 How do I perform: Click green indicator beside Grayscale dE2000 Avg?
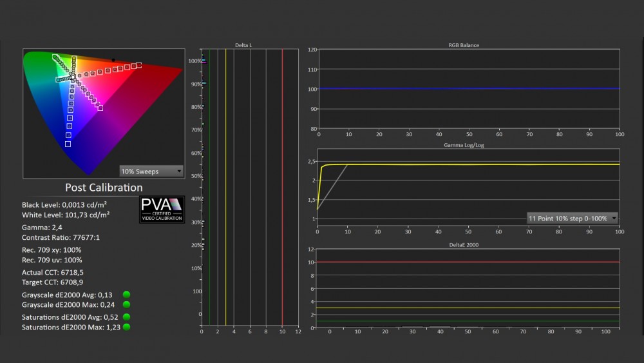[x=126, y=295]
